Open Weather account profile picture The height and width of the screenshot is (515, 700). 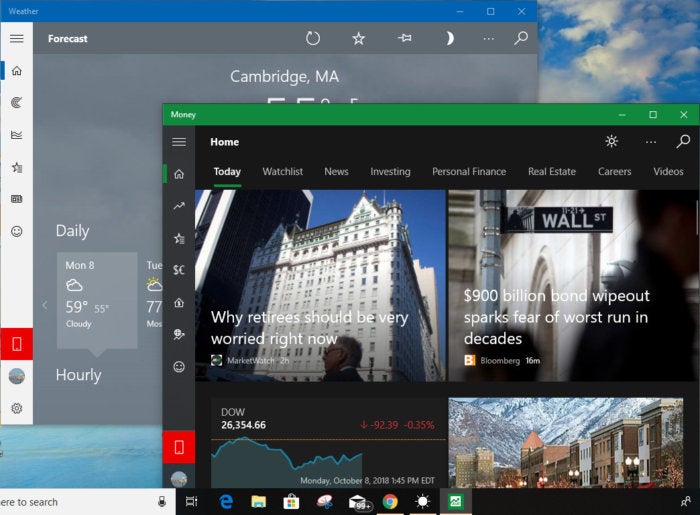click(x=17, y=376)
